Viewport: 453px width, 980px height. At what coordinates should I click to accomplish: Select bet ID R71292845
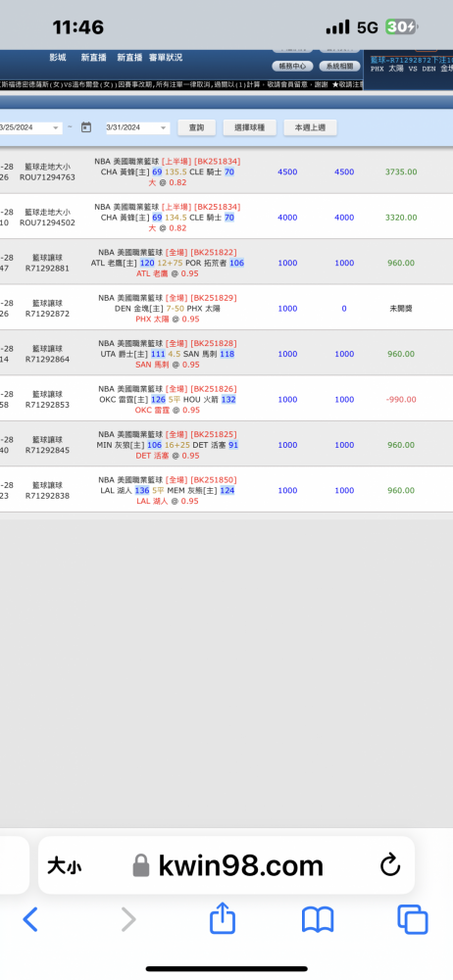[x=47, y=450]
